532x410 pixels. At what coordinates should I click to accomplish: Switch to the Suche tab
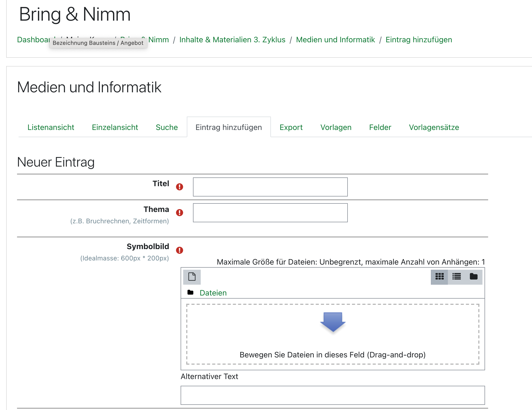click(167, 127)
